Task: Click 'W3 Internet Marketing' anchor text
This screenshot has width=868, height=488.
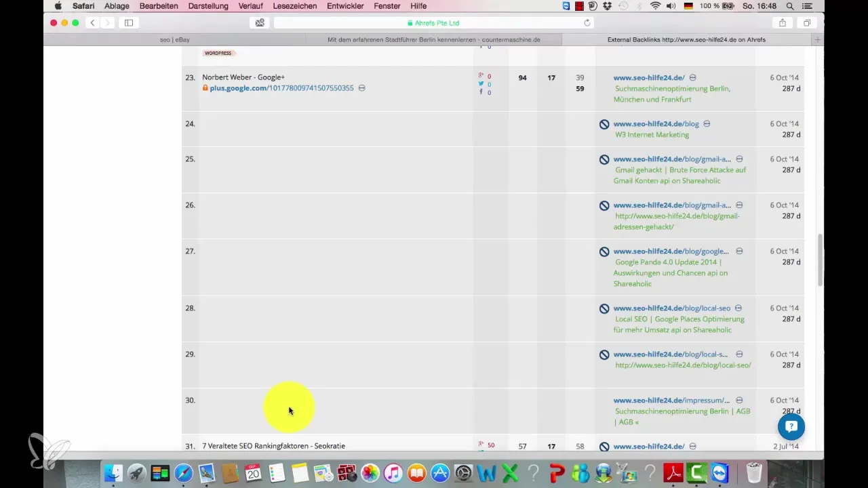Action: (652, 135)
